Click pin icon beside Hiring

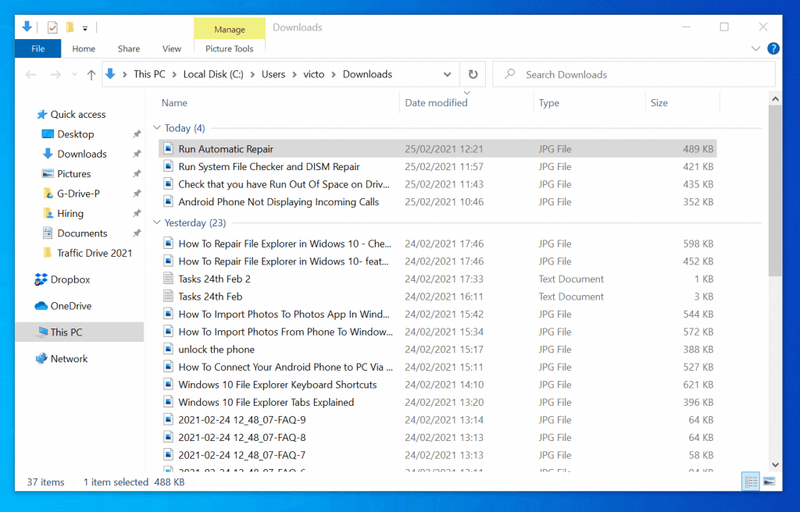[137, 214]
